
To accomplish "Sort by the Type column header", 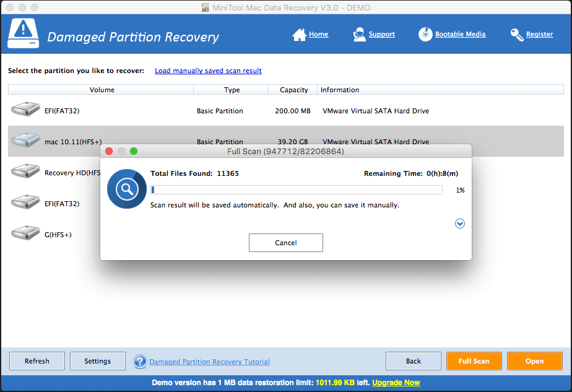I will pos(231,90).
